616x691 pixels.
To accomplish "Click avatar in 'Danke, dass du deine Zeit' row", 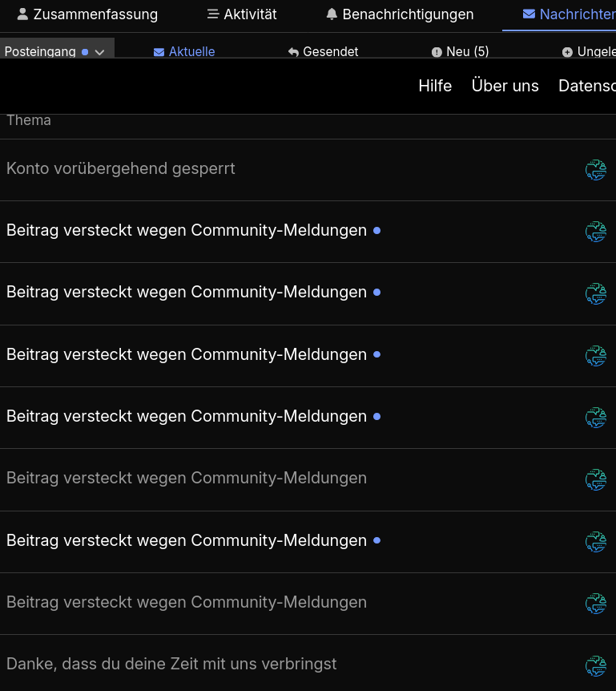I will coord(595,665).
